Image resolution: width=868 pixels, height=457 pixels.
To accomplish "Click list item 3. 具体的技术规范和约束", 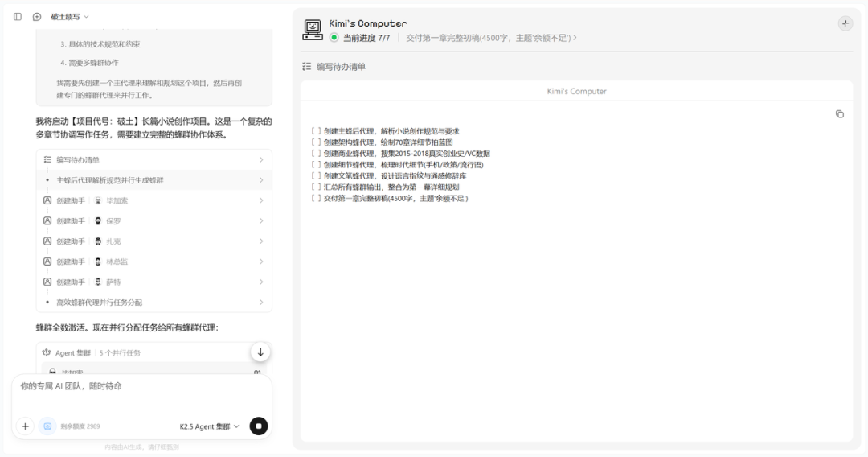I will click(x=100, y=44).
